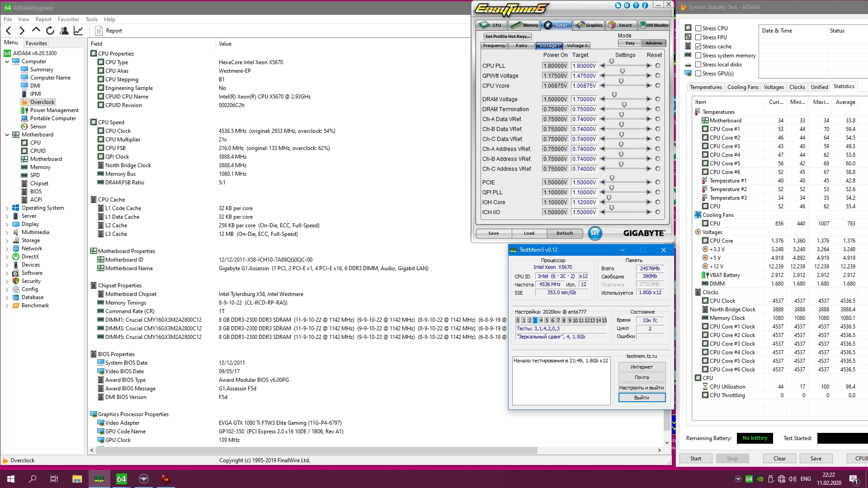Click the round blue Set button
This screenshot has height=488, width=868.
(x=594, y=233)
